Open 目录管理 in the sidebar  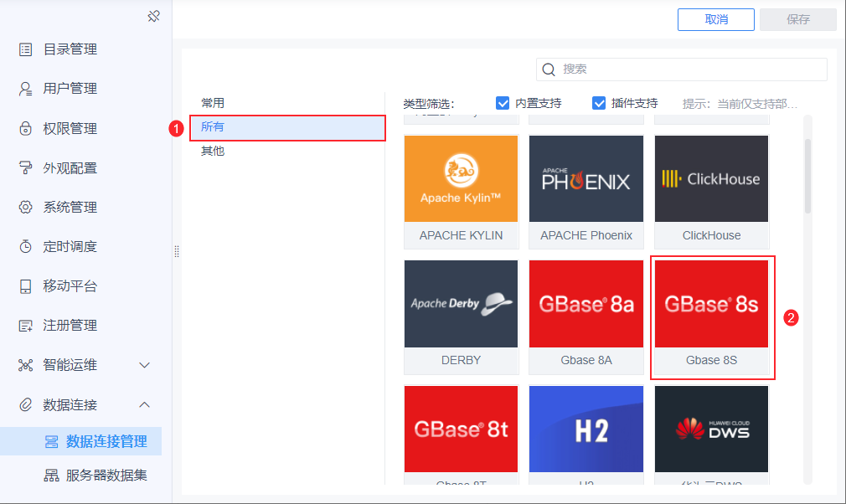point(70,49)
